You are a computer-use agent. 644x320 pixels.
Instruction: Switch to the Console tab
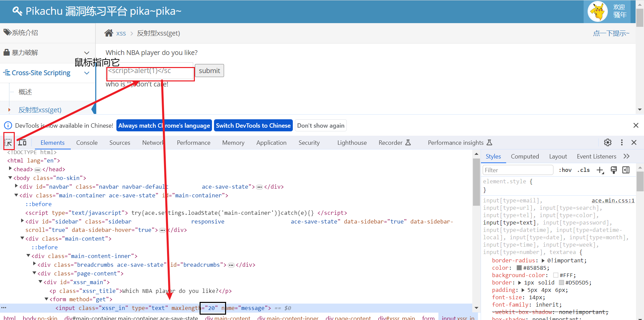tap(87, 143)
